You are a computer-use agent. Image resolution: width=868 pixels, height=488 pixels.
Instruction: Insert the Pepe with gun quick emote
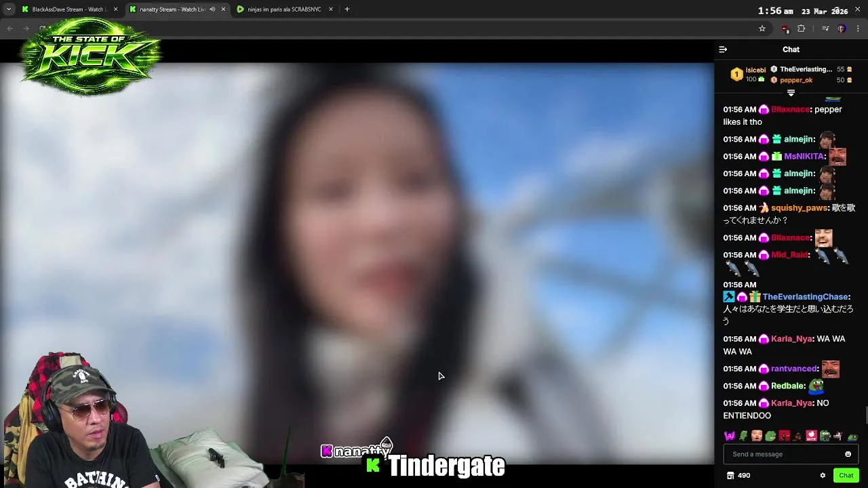(825, 436)
